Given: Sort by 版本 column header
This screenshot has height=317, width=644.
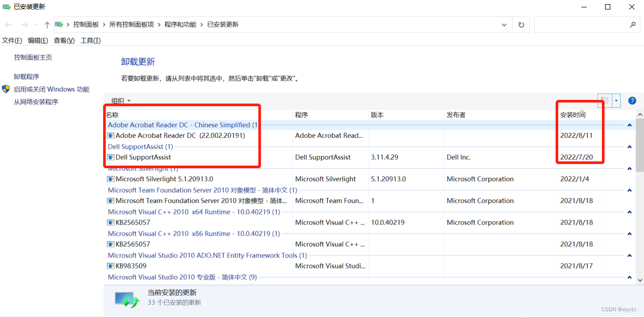Looking at the screenshot, I should coord(406,115).
